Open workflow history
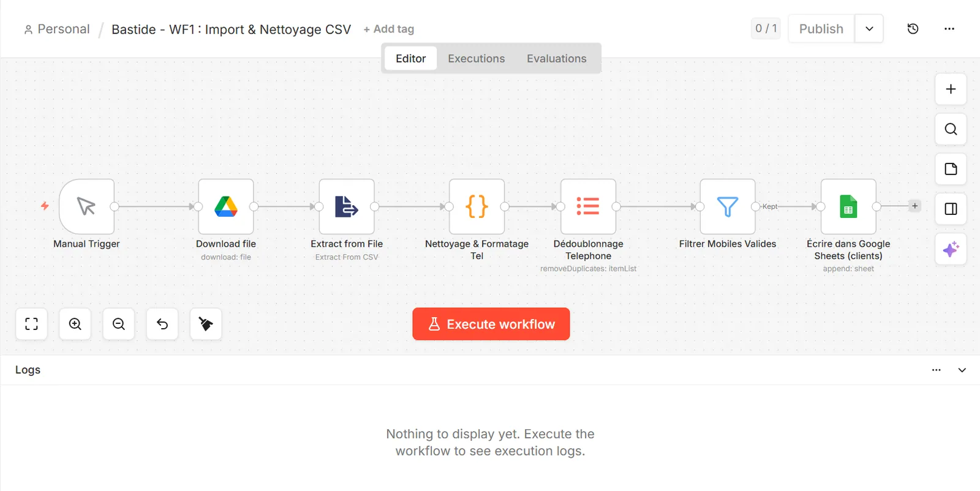Screen dimensions: 980x491 coord(913,29)
